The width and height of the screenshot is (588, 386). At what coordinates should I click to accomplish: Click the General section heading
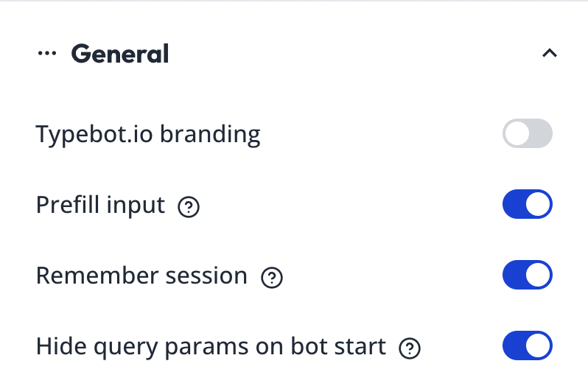pyautogui.click(x=119, y=54)
